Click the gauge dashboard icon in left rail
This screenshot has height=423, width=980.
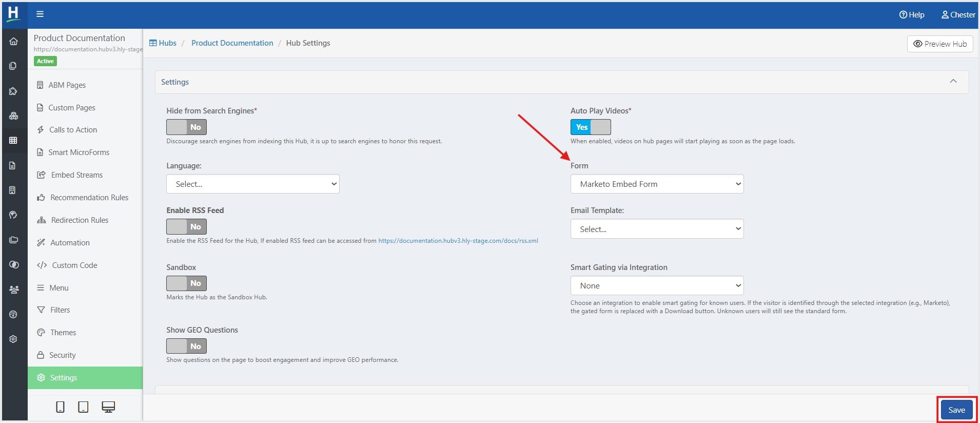(13, 314)
